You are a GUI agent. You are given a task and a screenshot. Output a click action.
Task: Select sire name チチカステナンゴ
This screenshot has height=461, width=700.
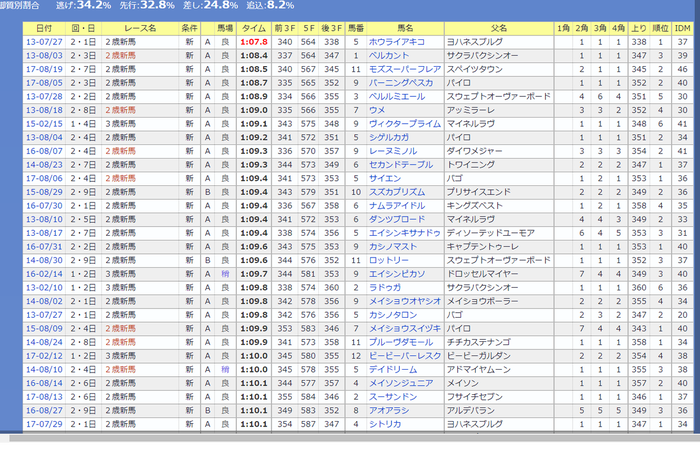point(479,342)
